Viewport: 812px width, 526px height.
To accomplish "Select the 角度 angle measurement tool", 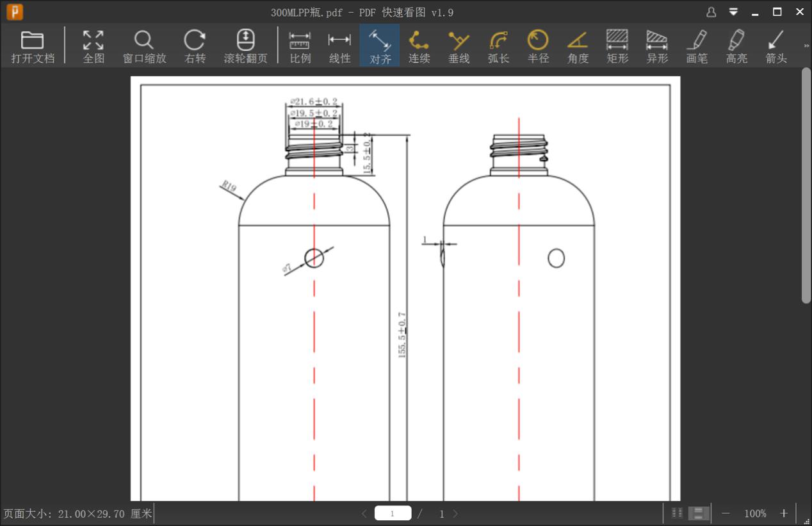I will point(578,45).
